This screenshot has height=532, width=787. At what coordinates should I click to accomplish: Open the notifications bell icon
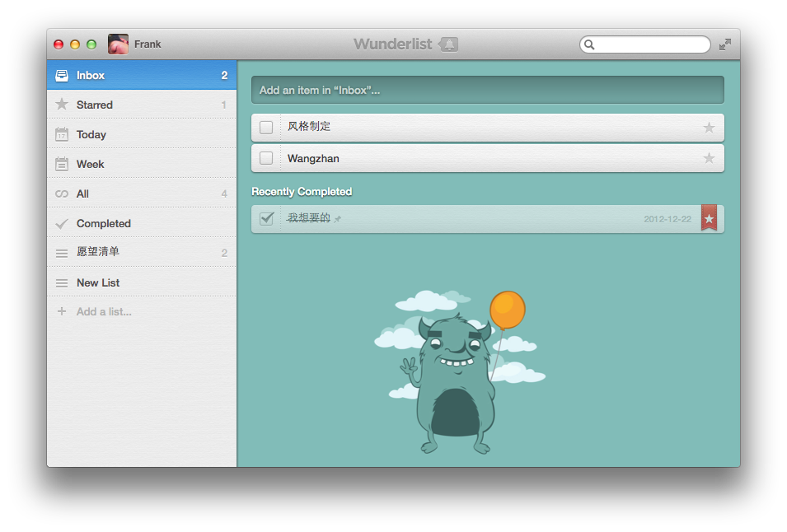448,44
